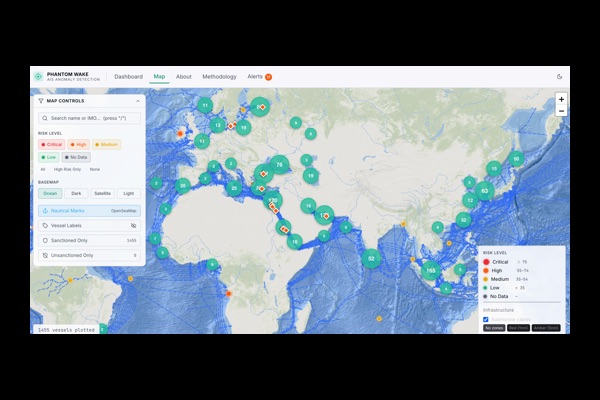Click the Alerts notification badge
This screenshot has height=400, width=600.
tap(268, 77)
